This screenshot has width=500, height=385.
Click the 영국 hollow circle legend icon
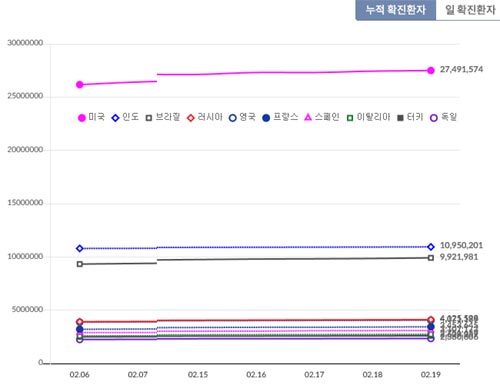pyautogui.click(x=233, y=118)
